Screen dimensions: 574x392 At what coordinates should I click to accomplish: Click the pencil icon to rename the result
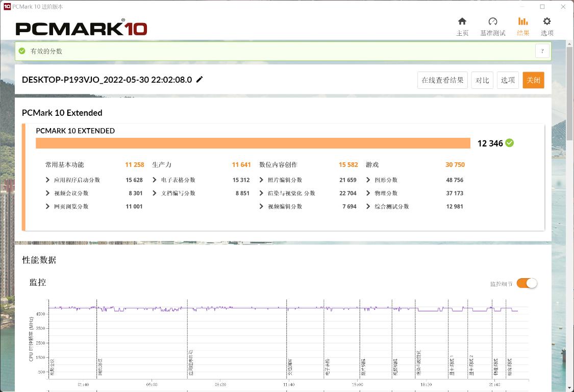coord(199,79)
